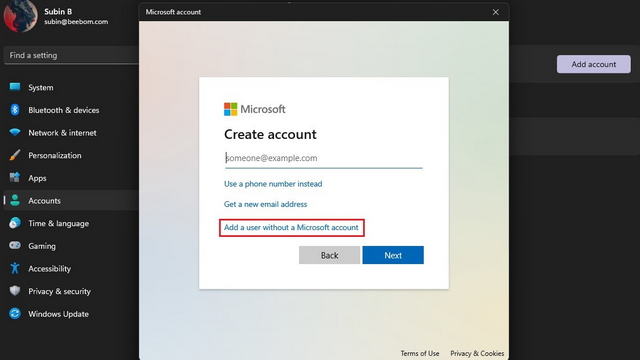The height and width of the screenshot is (360, 640).
Task: Click Use a phone number instead
Action: pyautogui.click(x=273, y=184)
